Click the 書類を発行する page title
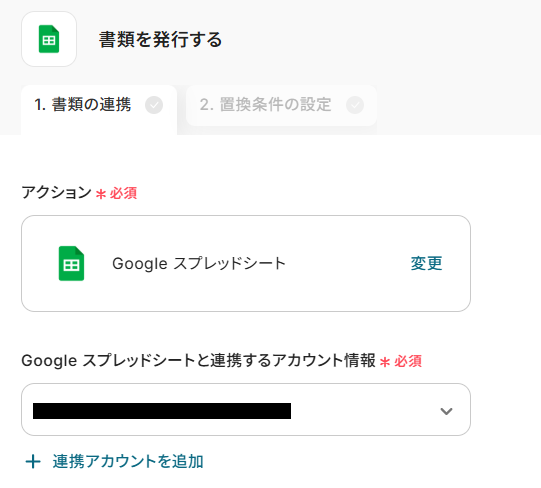 tap(160, 39)
